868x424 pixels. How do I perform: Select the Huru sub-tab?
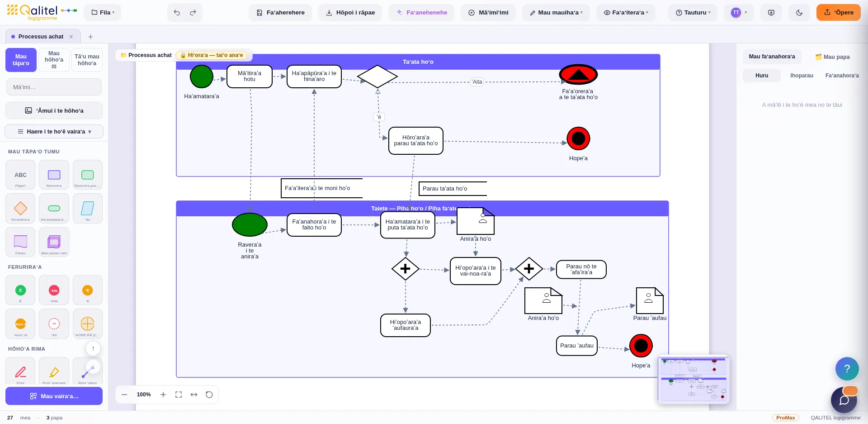762,76
